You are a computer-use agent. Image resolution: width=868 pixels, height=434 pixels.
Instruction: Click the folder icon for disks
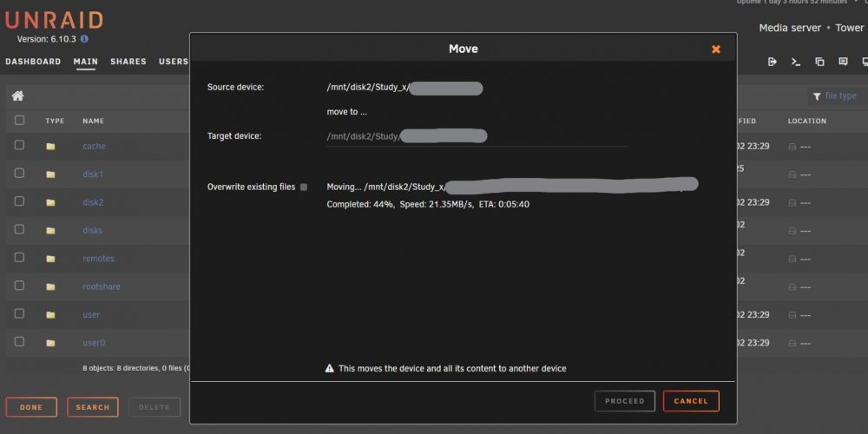click(50, 230)
